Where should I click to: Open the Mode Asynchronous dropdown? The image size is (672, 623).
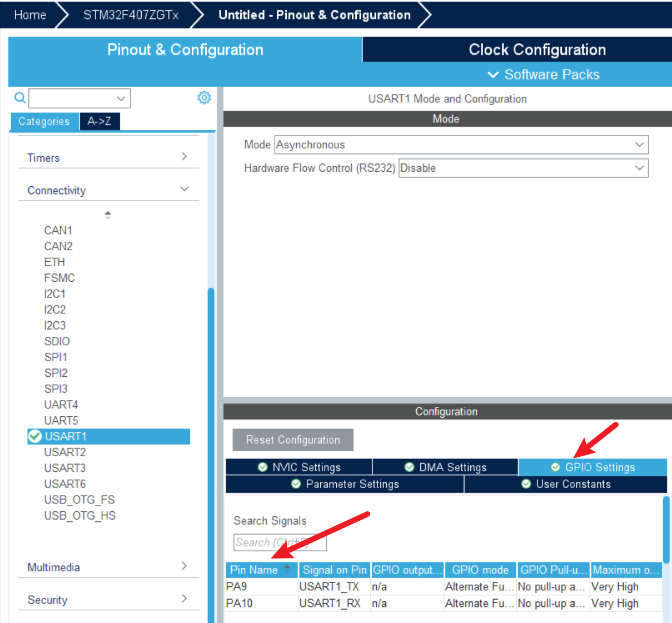pos(639,144)
